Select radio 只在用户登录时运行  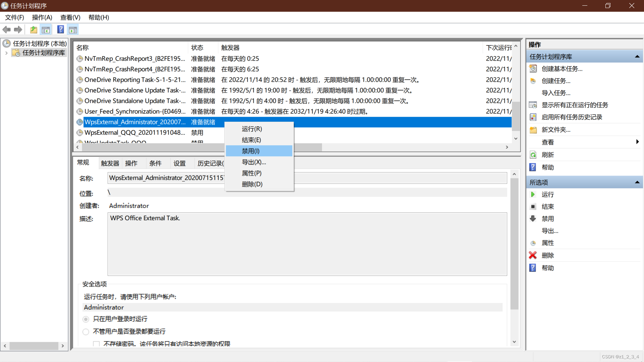(x=86, y=319)
